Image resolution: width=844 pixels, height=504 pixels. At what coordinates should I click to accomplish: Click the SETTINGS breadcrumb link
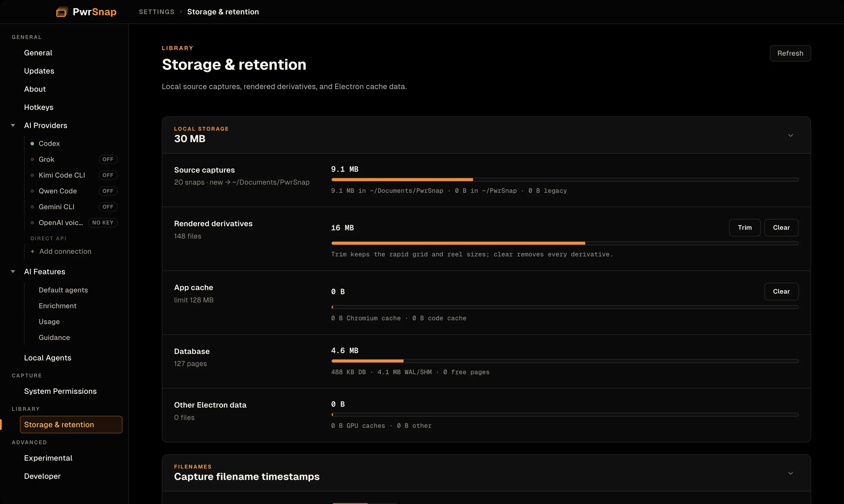click(x=156, y=12)
